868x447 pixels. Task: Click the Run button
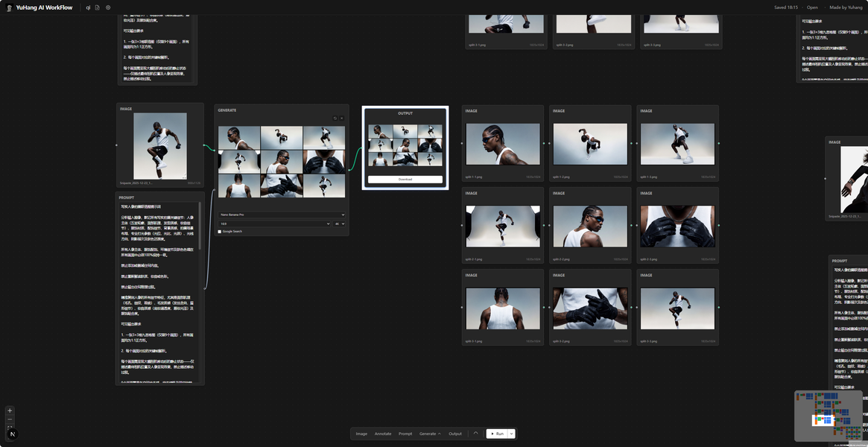(497, 434)
